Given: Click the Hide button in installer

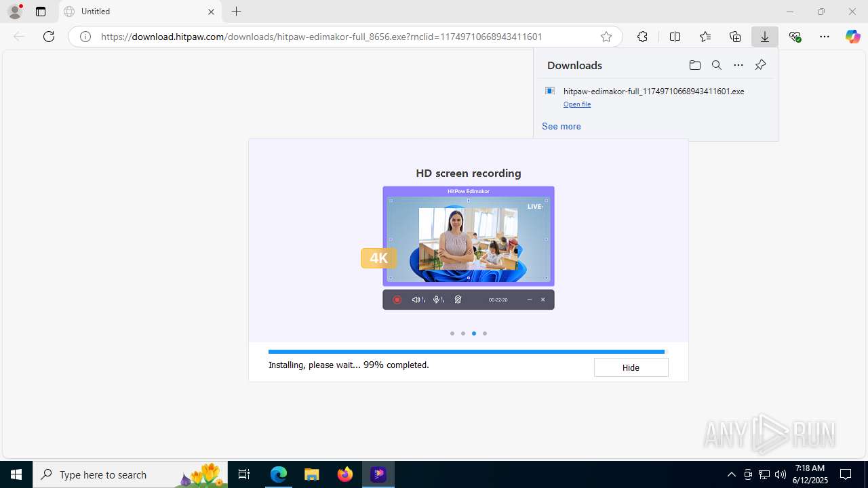Looking at the screenshot, I should (x=631, y=367).
